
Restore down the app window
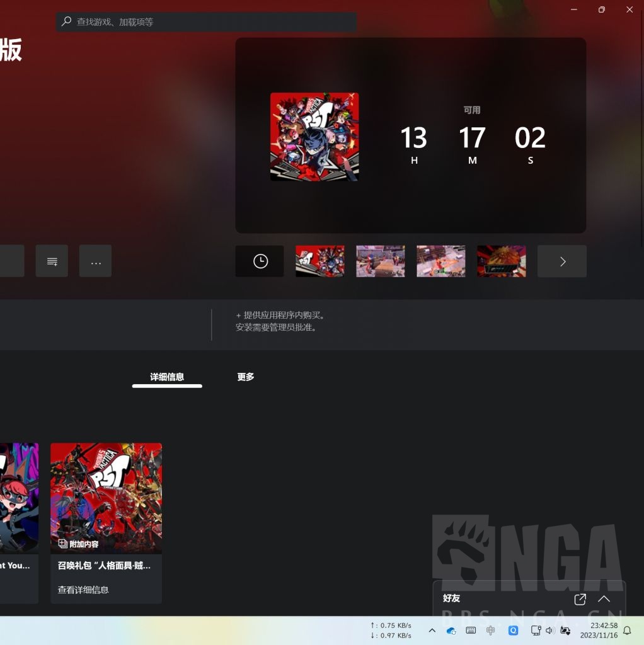tap(602, 9)
